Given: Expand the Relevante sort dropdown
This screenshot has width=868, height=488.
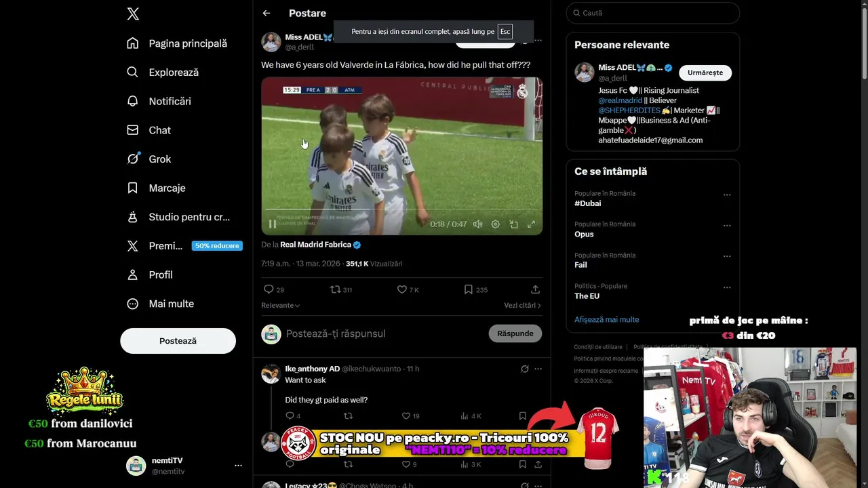Looking at the screenshot, I should pyautogui.click(x=280, y=306).
